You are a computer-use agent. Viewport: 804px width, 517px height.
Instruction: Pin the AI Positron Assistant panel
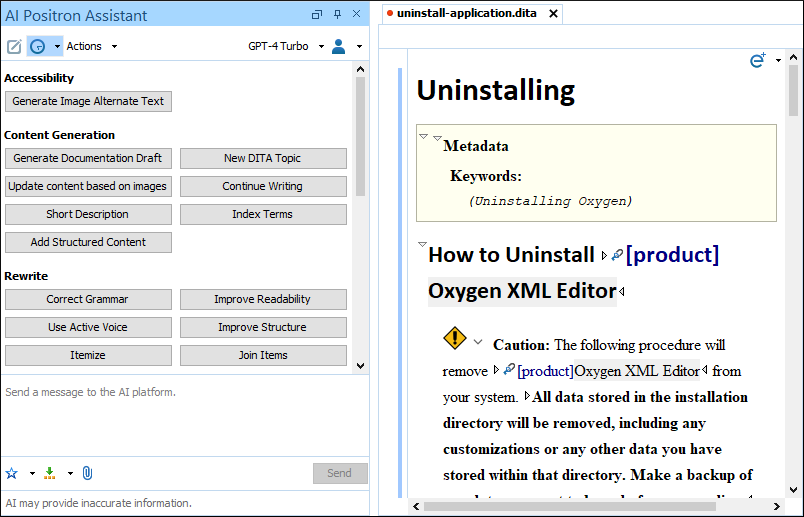click(337, 14)
